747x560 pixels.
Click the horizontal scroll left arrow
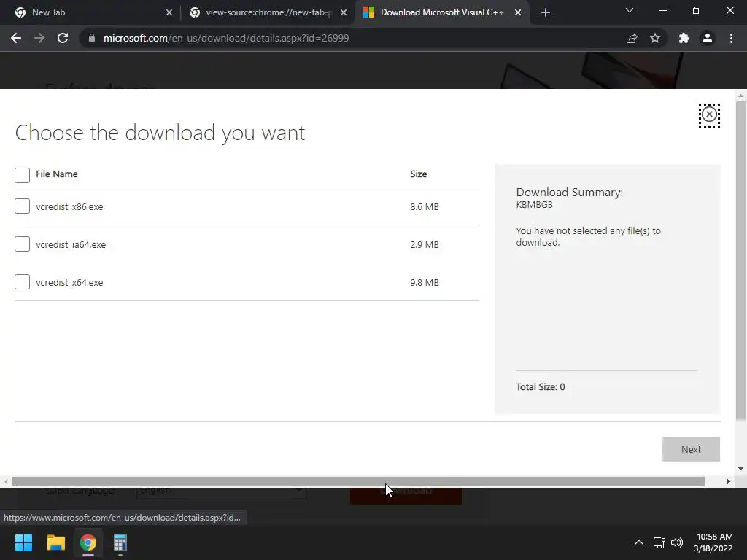[x=6, y=481]
